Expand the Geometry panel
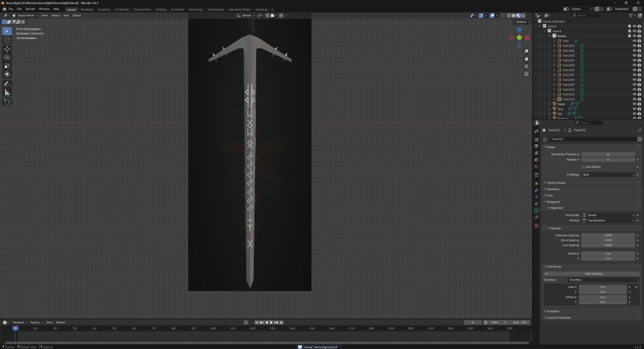Screen dimensions: 644x349 pos(553,189)
